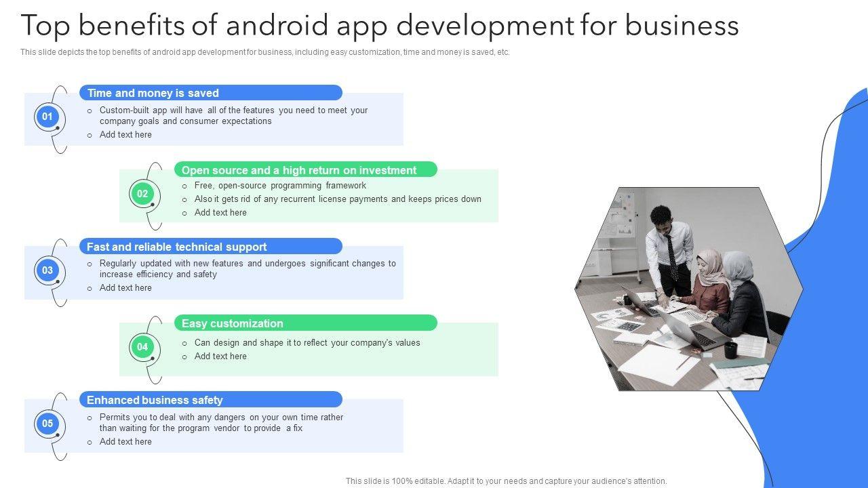
Task: Click the green 04 number circle
Action: [x=142, y=347]
